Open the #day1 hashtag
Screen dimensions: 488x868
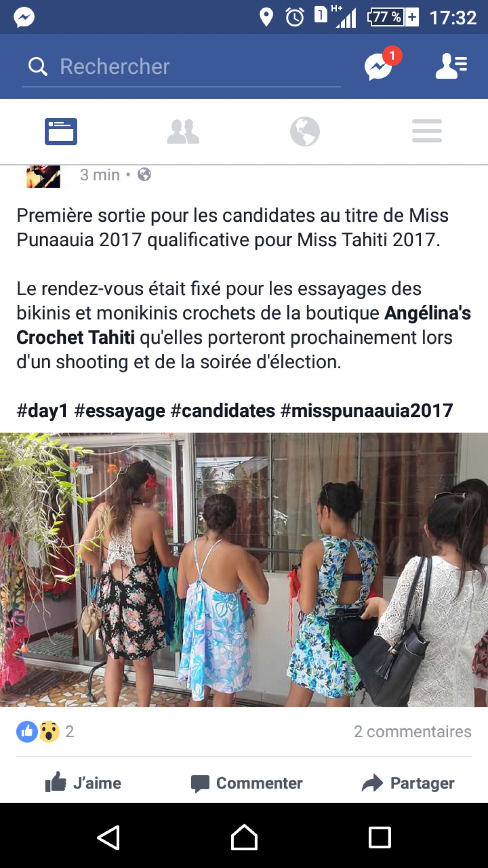pos(42,411)
